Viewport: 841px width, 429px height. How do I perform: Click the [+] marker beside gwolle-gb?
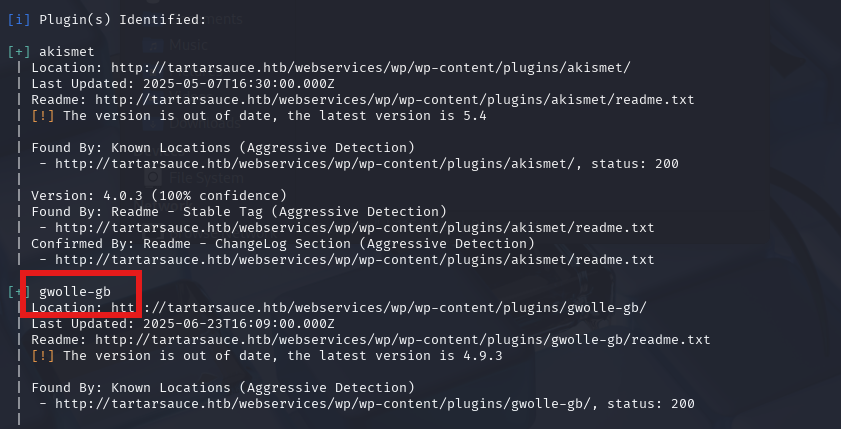tap(19, 292)
